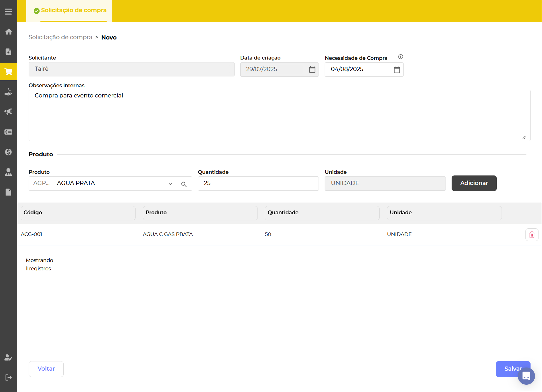Open the shopping cart purchases section
Viewport: 542px width, 392px height.
coord(9,72)
